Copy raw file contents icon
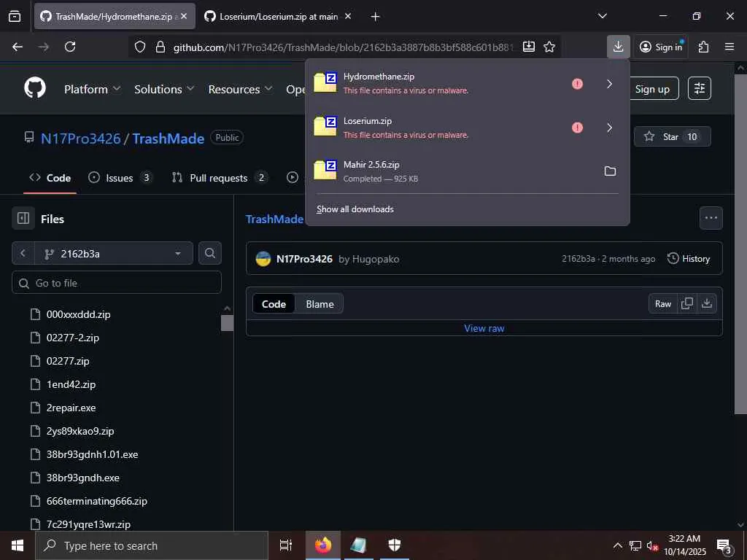Screen dimensions: 747x560 point(687,303)
